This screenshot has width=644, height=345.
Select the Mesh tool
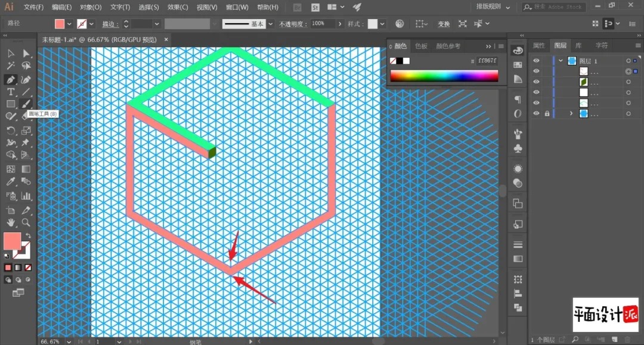[x=11, y=169]
